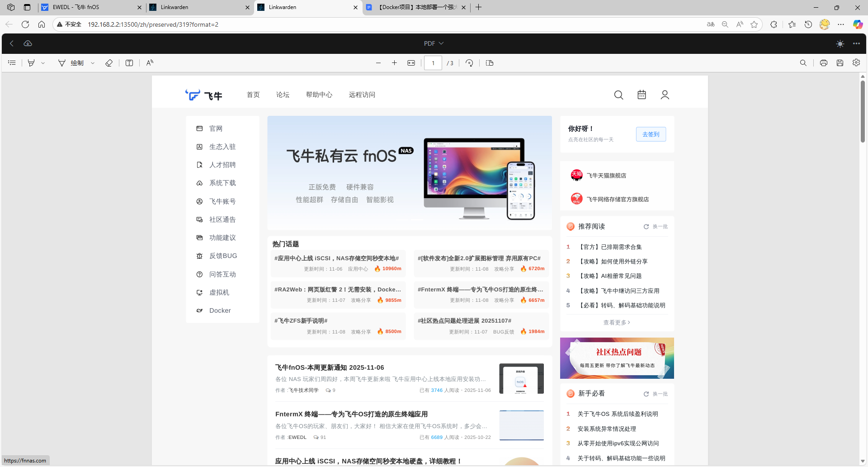Open 系统下载 in the sidebar
Screen dimensions: 868x467
tap(222, 183)
